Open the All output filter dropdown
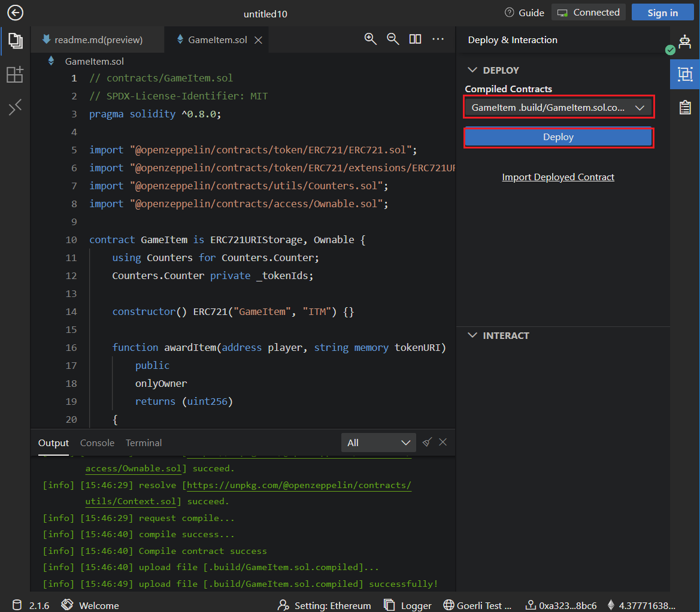Viewport: 700px width, 612px height. (378, 443)
